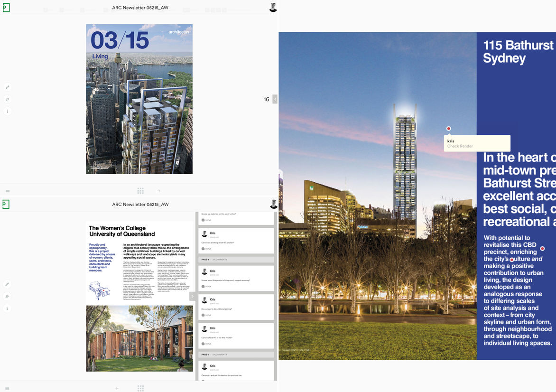Go to next page using right arrow
This screenshot has width=556, height=392.
159,191
